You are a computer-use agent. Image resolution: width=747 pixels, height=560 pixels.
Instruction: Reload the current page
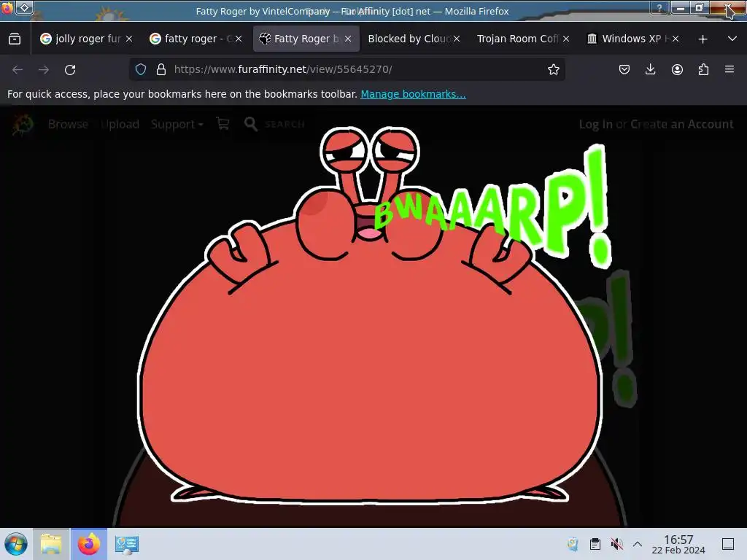click(x=70, y=69)
